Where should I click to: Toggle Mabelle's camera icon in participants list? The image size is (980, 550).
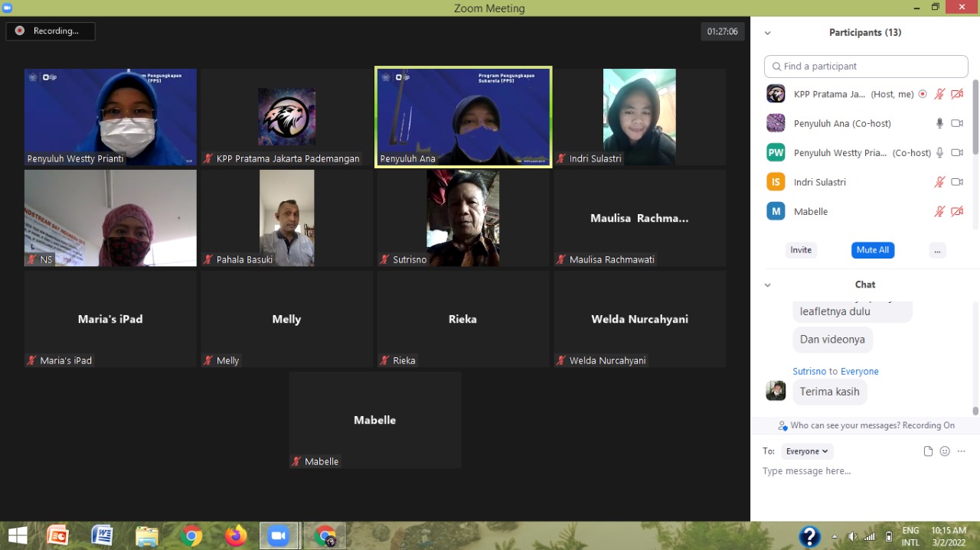pyautogui.click(x=957, y=212)
